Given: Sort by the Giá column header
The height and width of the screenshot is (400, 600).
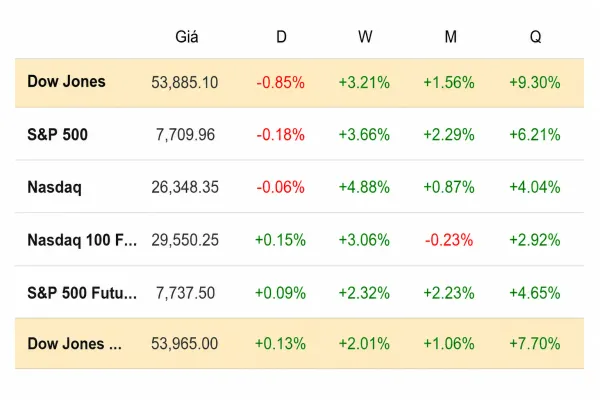Looking at the screenshot, I should (x=187, y=37).
